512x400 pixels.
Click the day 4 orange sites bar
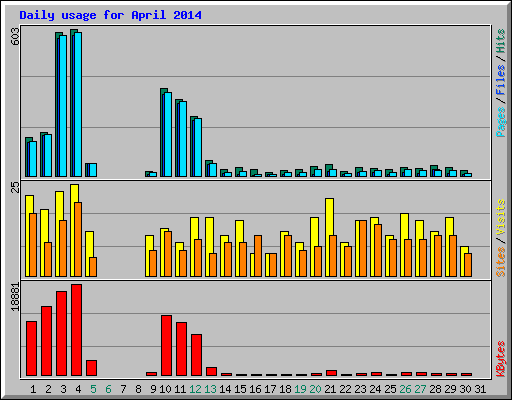click(x=78, y=239)
